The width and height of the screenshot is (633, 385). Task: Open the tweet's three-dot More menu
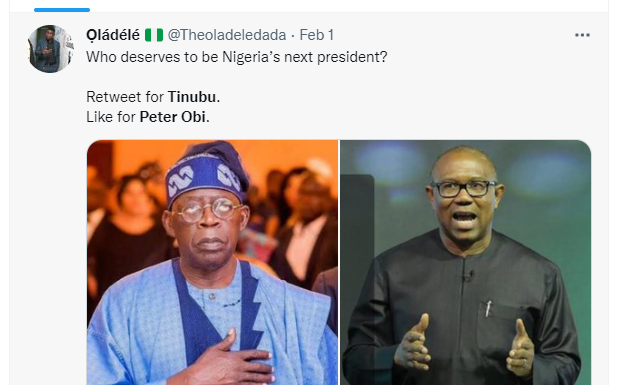582,36
